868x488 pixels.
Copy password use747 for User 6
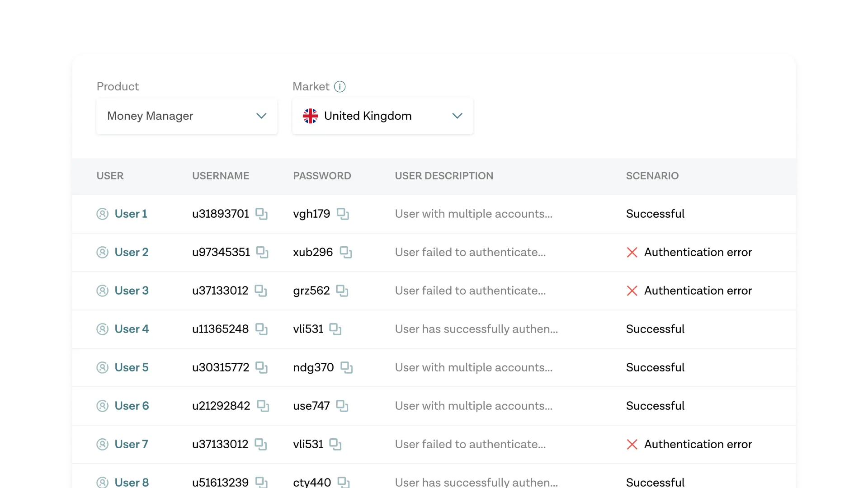pos(342,406)
